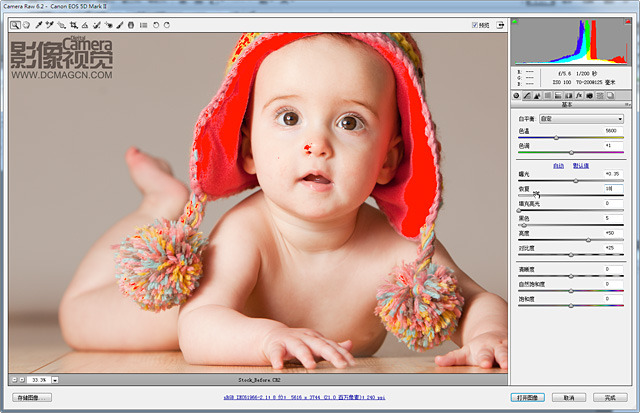Toggle histogram highlight clipping warning
The height and width of the screenshot is (413, 640).
pyautogui.click(x=628, y=21)
